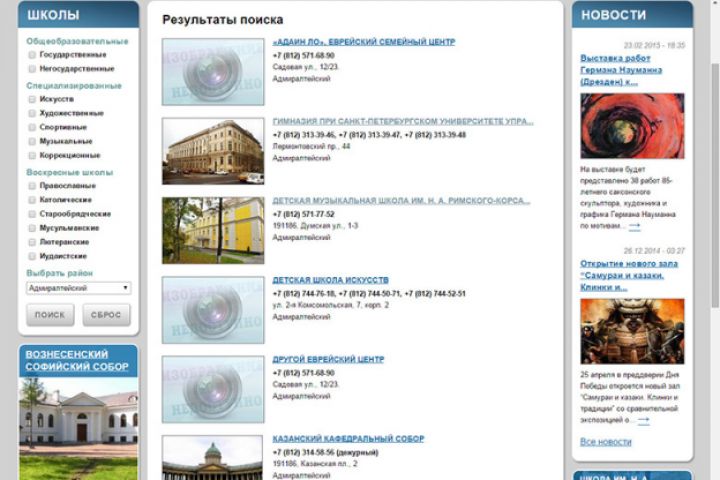Open the gymnasium building photo thumbnail
The width and height of the screenshot is (720, 480).
pyautogui.click(x=213, y=151)
